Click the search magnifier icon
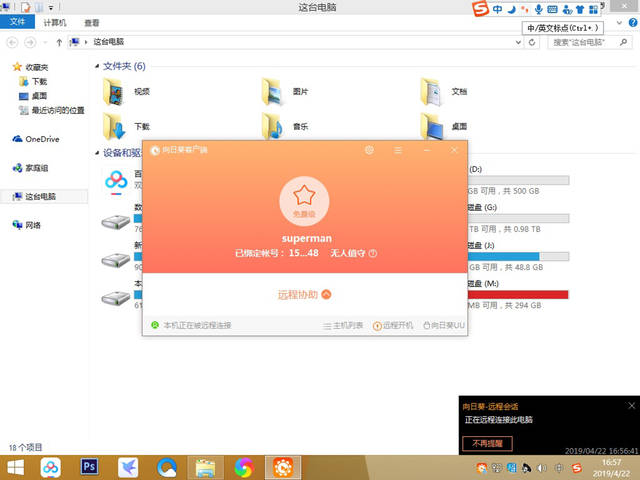 pos(623,42)
